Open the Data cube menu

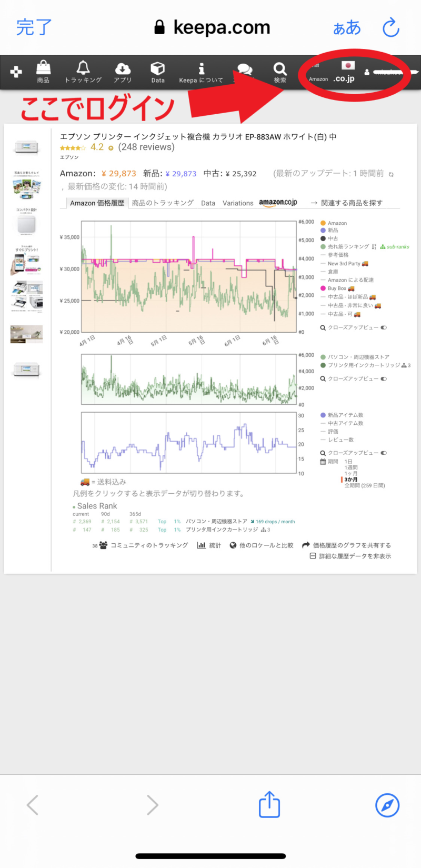tap(158, 72)
